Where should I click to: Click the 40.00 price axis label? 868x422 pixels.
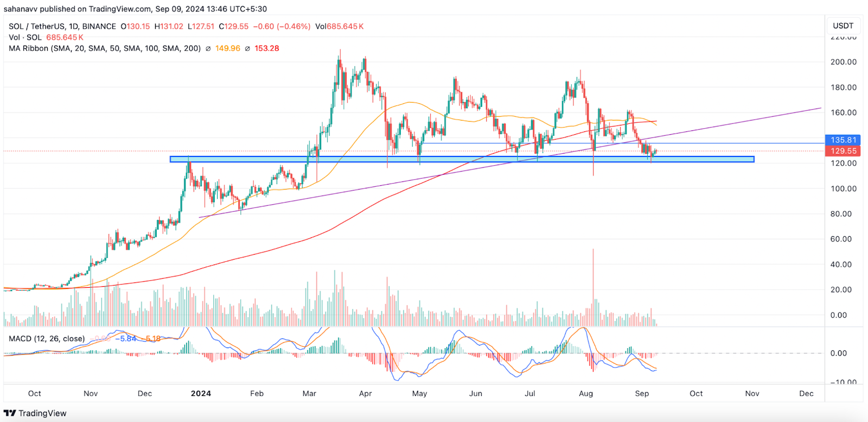[841, 264]
